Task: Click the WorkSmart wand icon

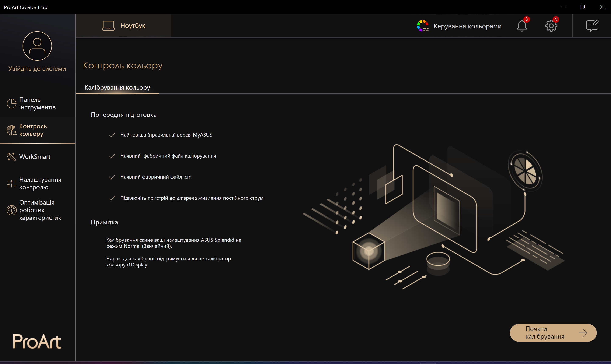Action: pyautogui.click(x=11, y=157)
